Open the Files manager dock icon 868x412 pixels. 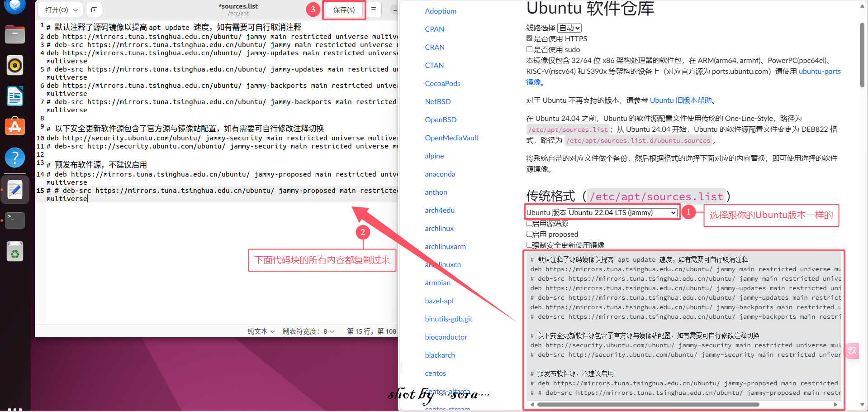(15, 35)
